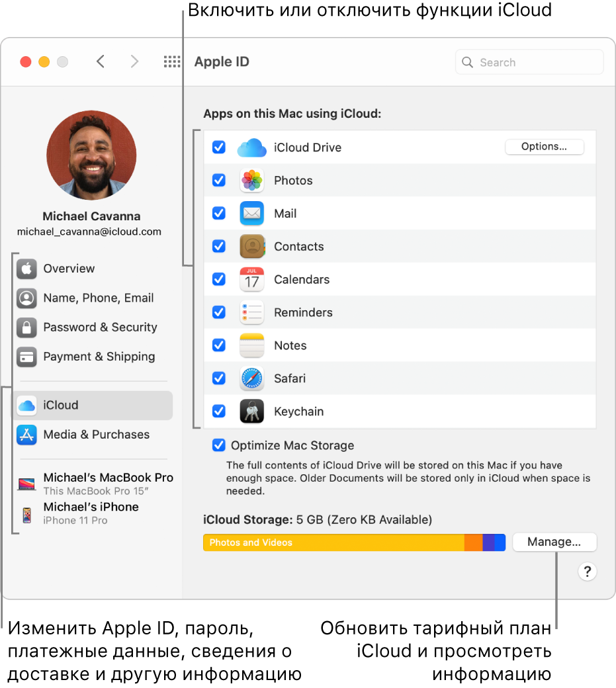Click the Contacts app icon
Image resolution: width=616 pixels, height=688 pixels.
click(x=252, y=246)
